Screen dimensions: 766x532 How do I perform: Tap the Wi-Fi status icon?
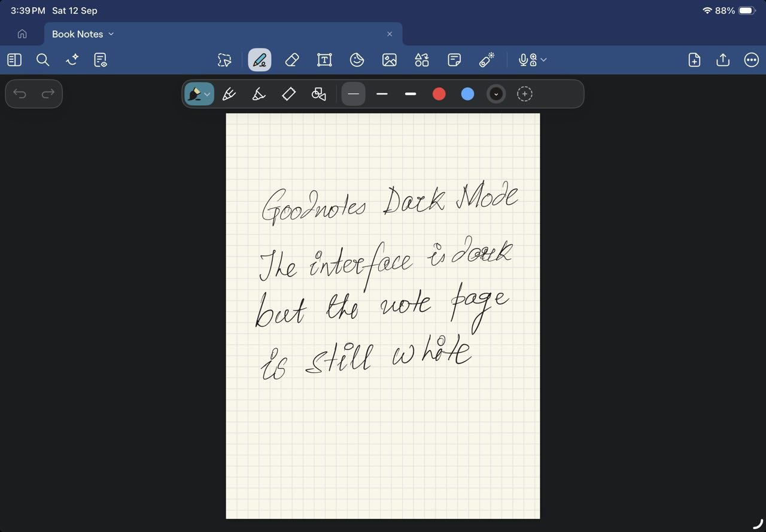click(x=707, y=11)
